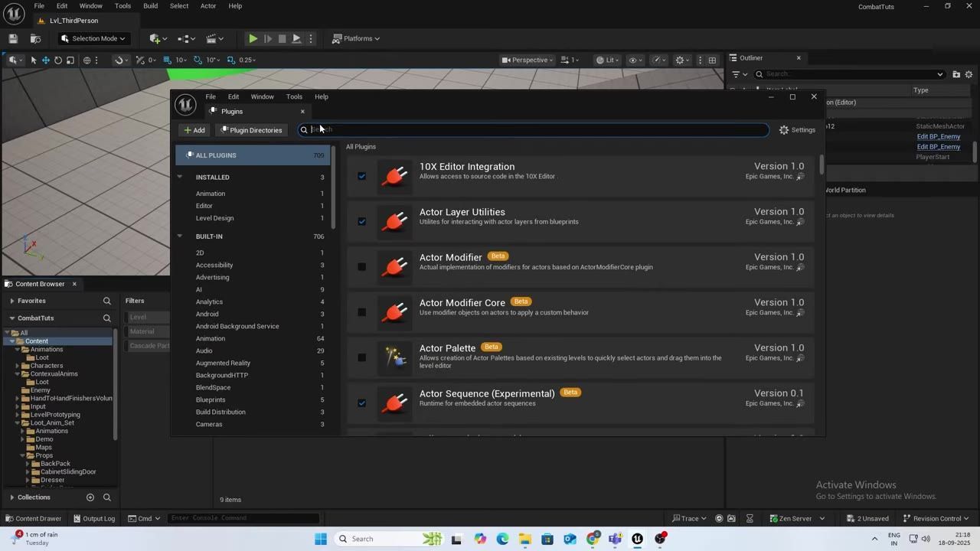Open the Output Log
Image resolution: width=980 pixels, height=551 pixels.
coord(93,518)
